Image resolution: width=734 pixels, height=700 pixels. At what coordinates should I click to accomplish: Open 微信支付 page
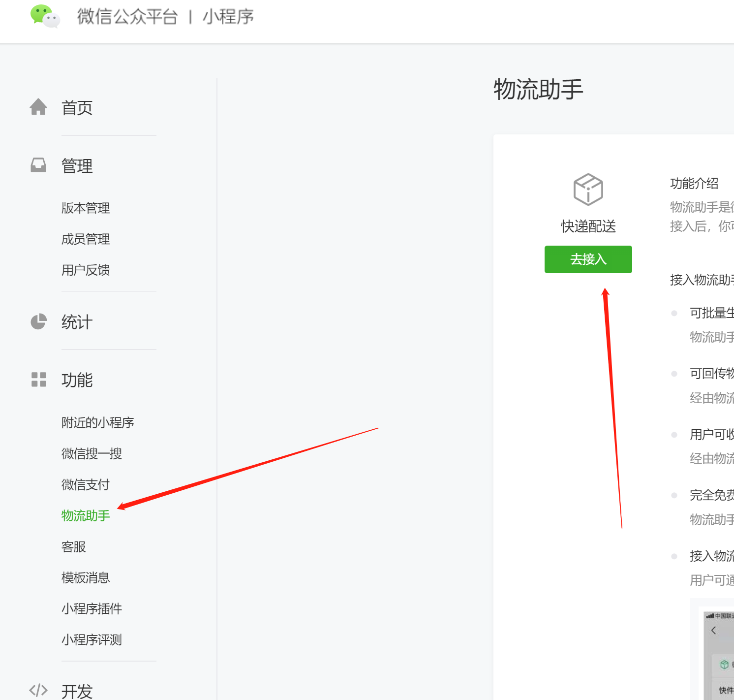click(x=86, y=485)
